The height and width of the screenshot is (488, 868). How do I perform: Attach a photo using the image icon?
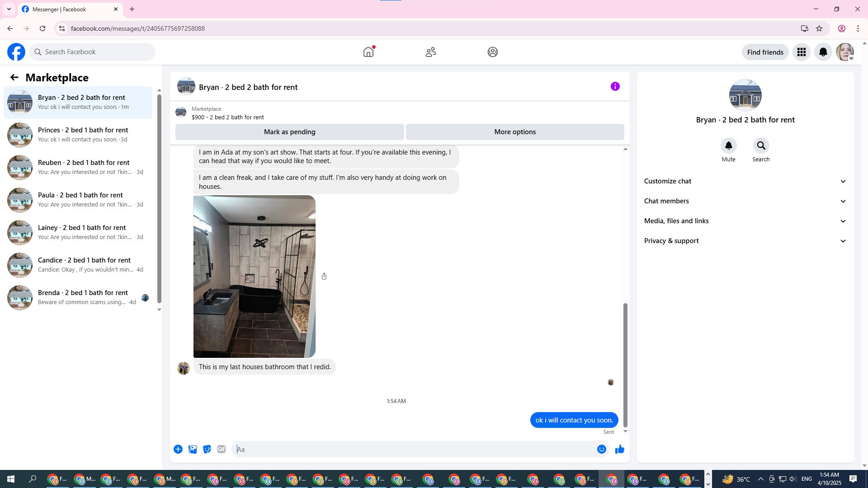coord(193,449)
